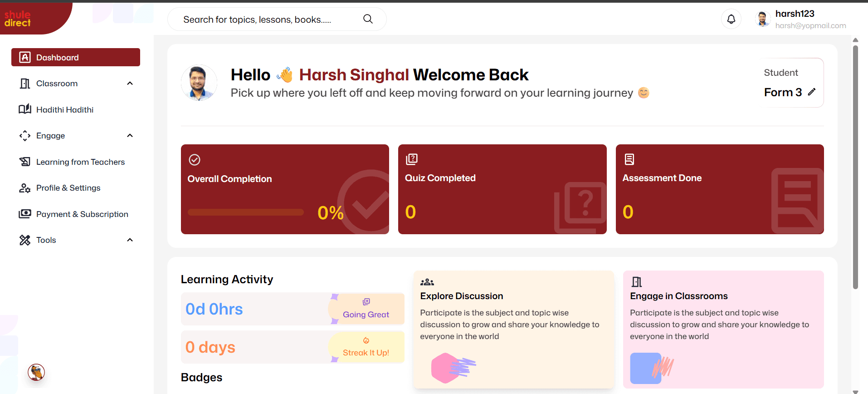Click the Payment & Subscription icon
Viewport: 868px width, 394px height.
tap(25, 214)
